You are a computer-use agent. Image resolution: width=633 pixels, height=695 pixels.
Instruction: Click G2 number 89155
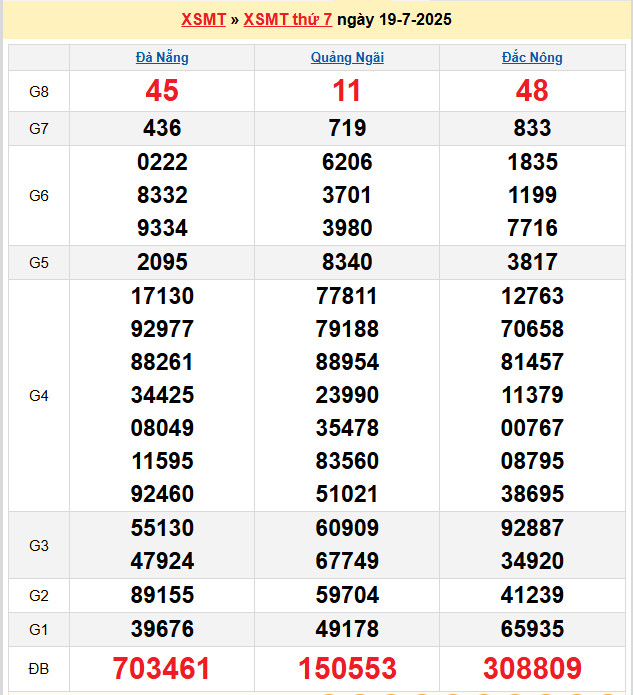pyautogui.click(x=162, y=595)
